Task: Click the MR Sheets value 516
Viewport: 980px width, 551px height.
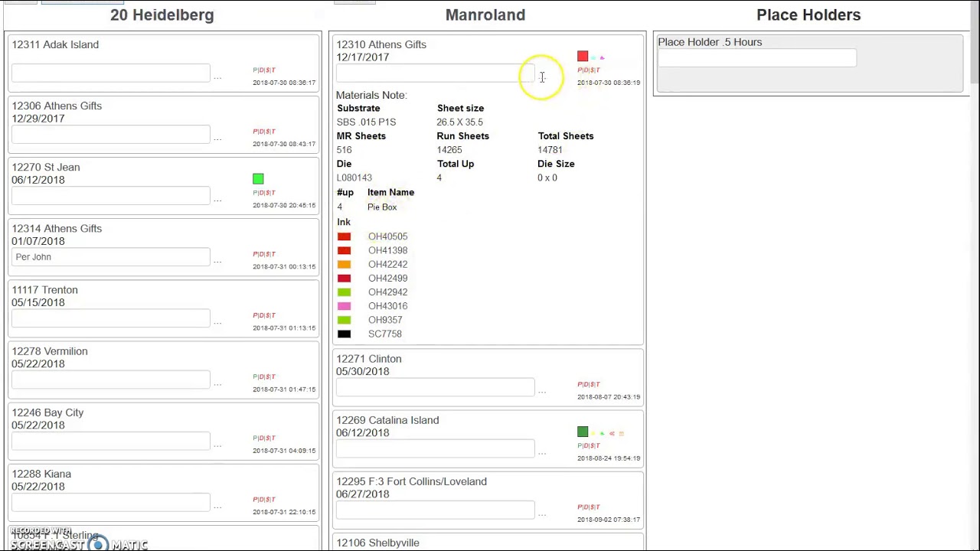Action: [x=345, y=150]
